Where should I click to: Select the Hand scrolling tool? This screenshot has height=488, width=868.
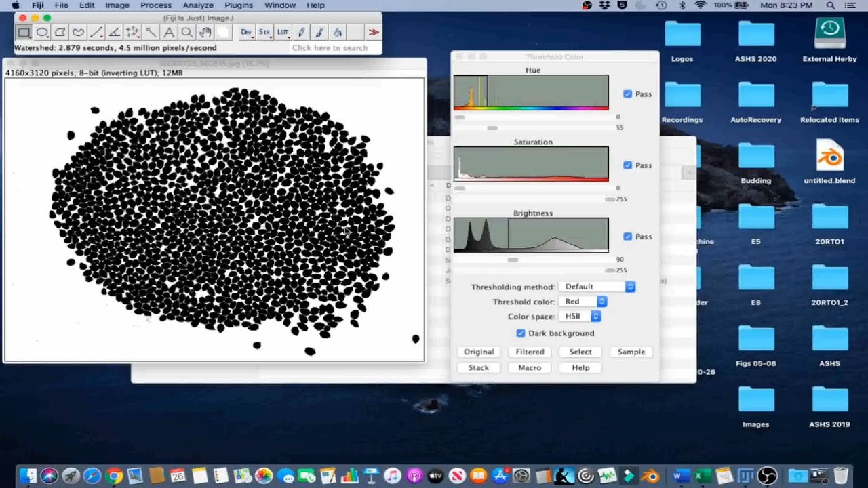click(205, 32)
